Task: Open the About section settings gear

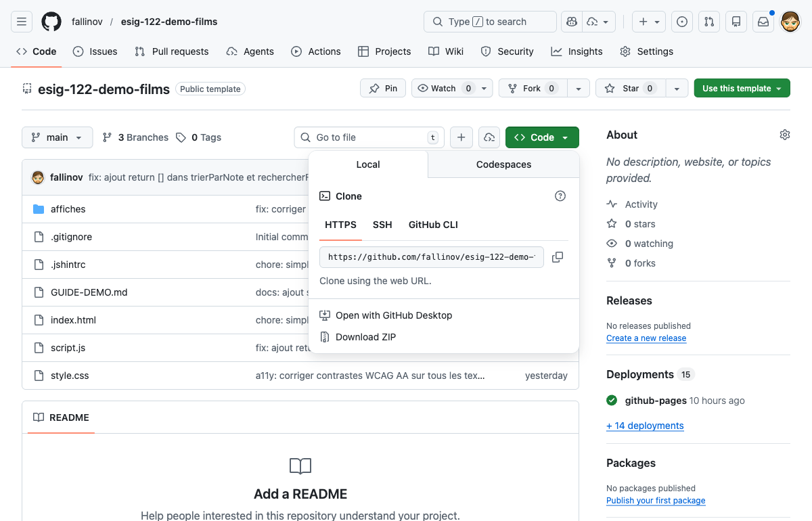Action: coord(785,135)
